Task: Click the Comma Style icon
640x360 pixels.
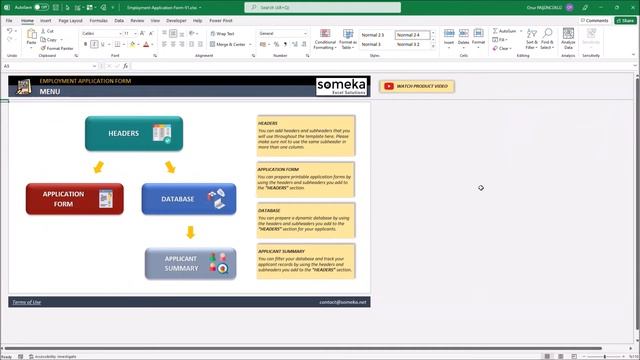Action: coord(285,44)
